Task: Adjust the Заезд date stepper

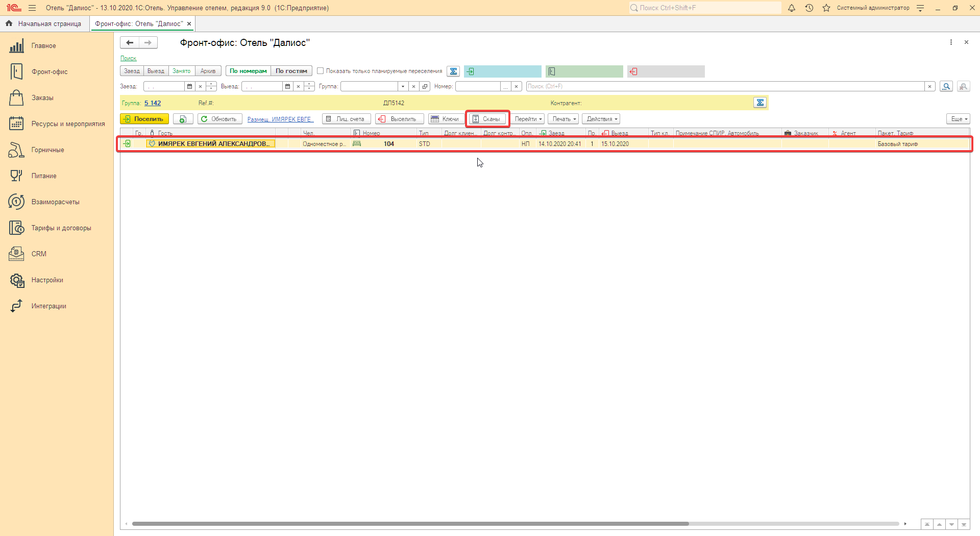Action: 211,87
